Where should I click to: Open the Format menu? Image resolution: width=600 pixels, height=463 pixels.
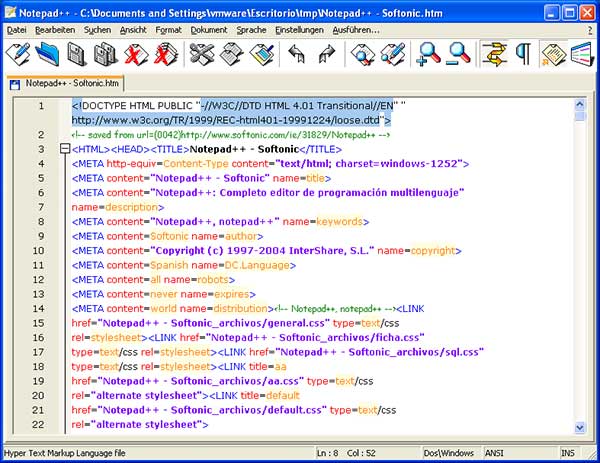(168, 30)
